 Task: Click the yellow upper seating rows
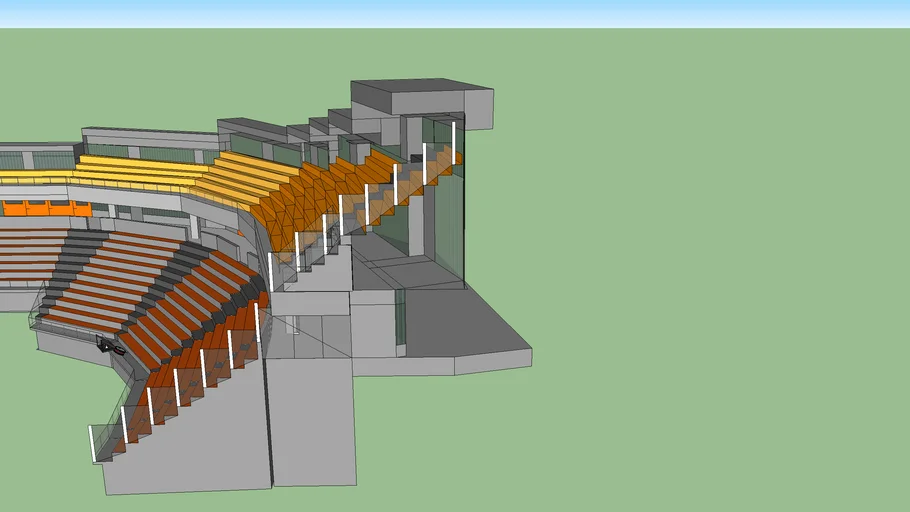(x=150, y=170)
